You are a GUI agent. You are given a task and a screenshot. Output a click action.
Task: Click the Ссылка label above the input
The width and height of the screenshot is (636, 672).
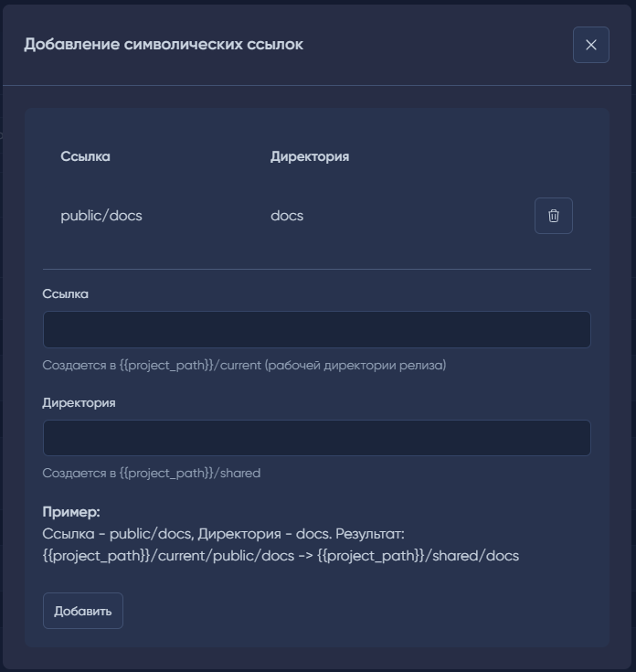click(x=65, y=293)
